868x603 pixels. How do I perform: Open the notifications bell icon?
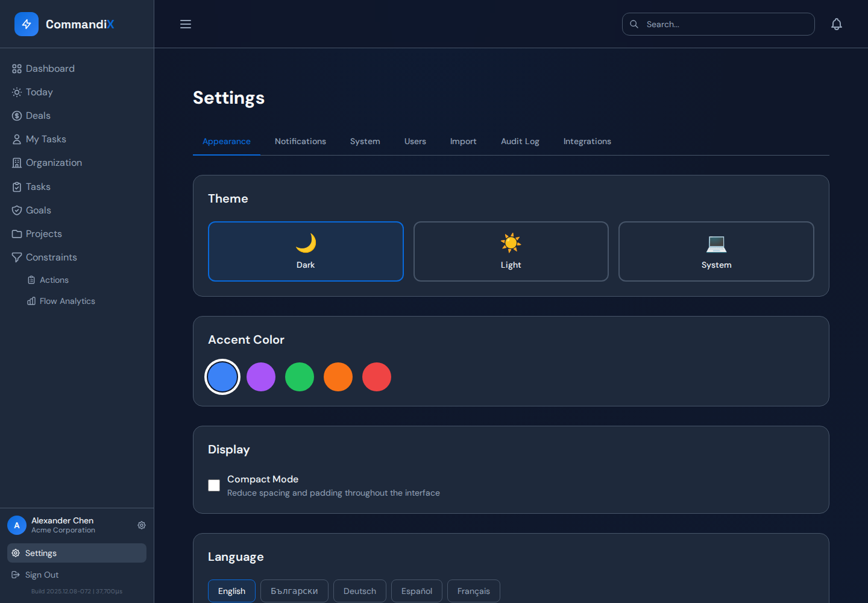(837, 24)
